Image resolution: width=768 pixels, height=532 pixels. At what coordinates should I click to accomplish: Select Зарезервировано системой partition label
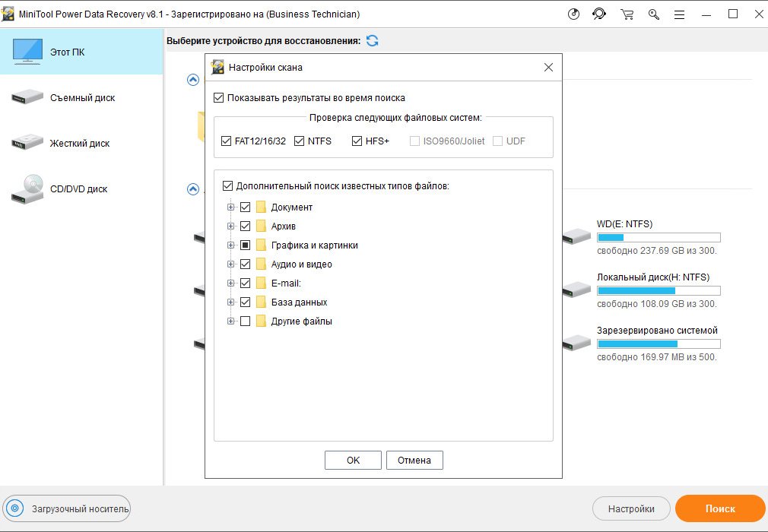(657, 331)
